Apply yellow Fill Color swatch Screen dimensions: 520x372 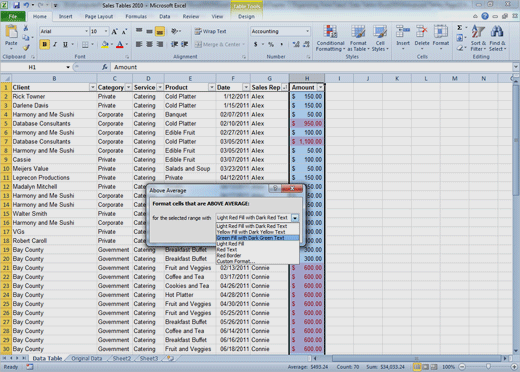(x=105, y=44)
